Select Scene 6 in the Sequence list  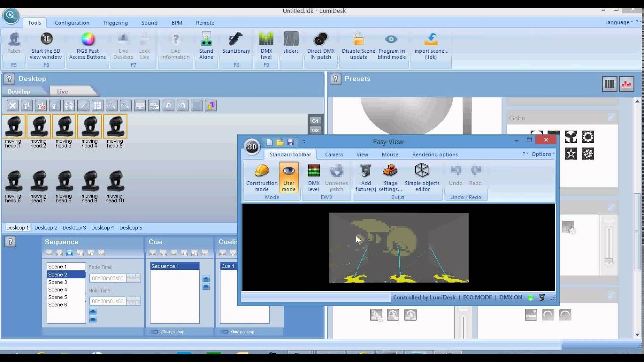(66, 305)
